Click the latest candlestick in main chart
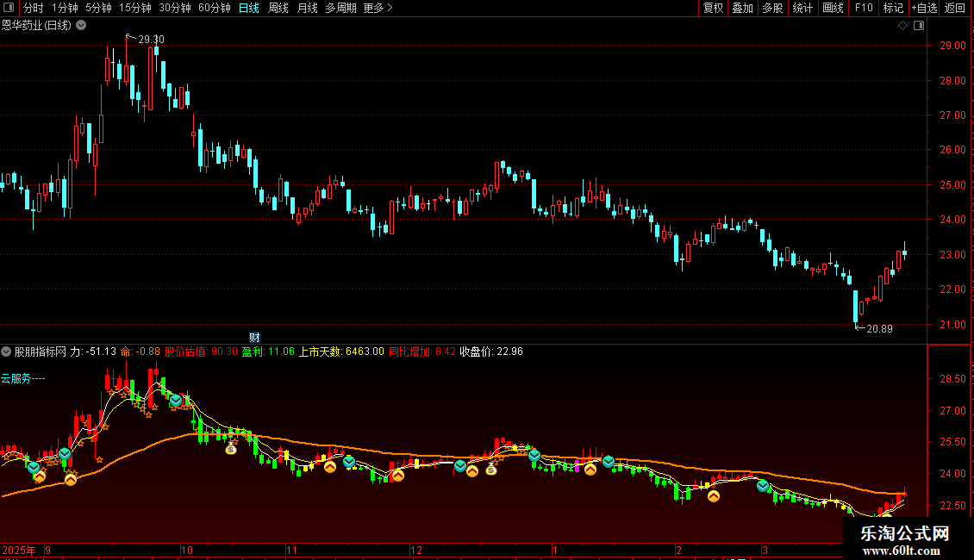Screen dimensions: 974x560 click(x=904, y=252)
